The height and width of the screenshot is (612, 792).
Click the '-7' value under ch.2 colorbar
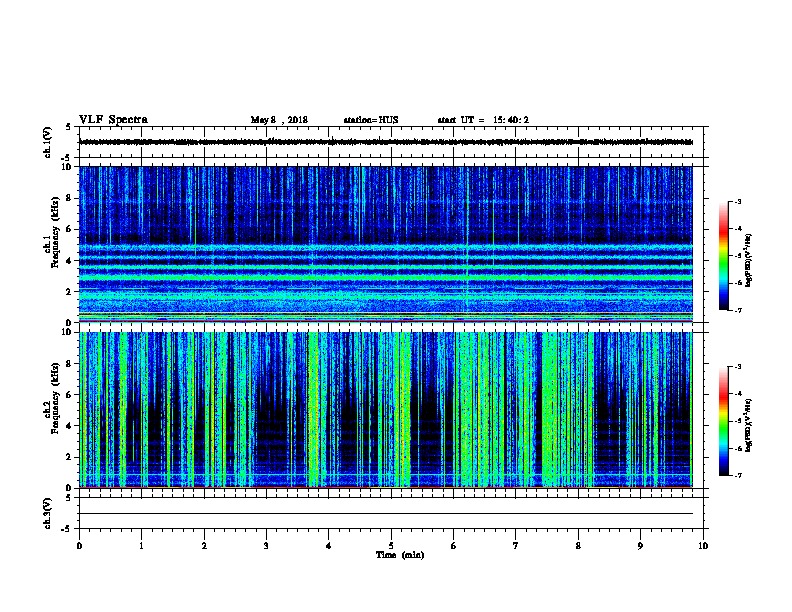(x=737, y=476)
